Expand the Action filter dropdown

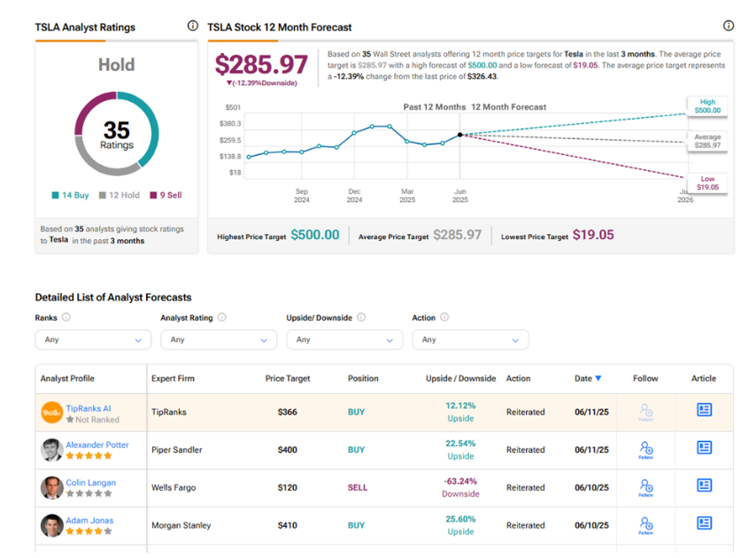471,339
